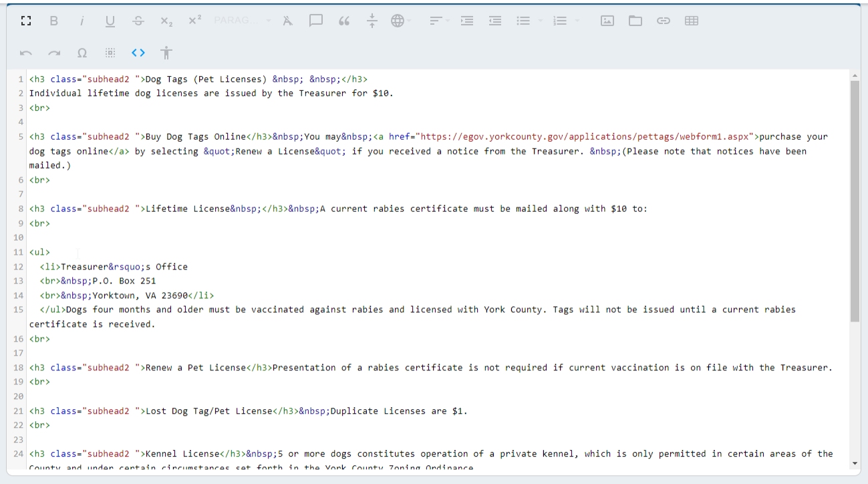Click the <br> tag on line 22
The height and width of the screenshot is (484, 868).
tap(39, 425)
